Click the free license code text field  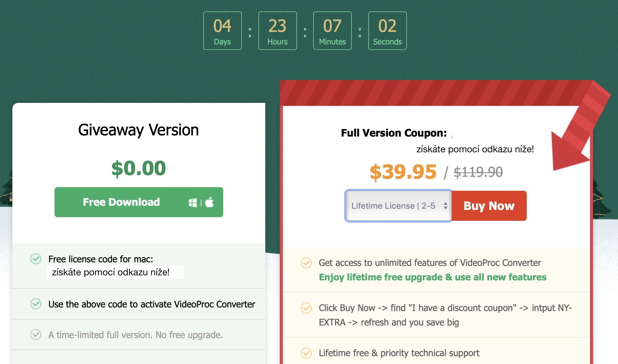pyautogui.click(x=115, y=272)
